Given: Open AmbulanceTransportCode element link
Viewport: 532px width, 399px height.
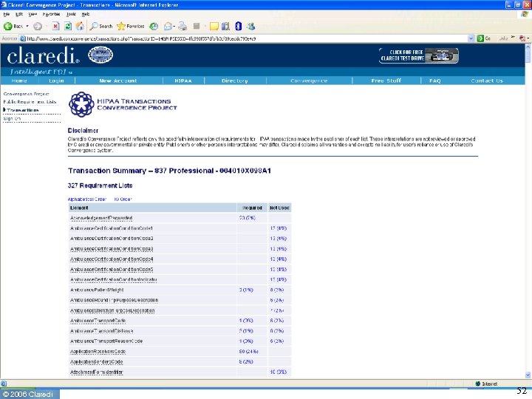Looking at the screenshot, I should pyautogui.click(x=98, y=321).
